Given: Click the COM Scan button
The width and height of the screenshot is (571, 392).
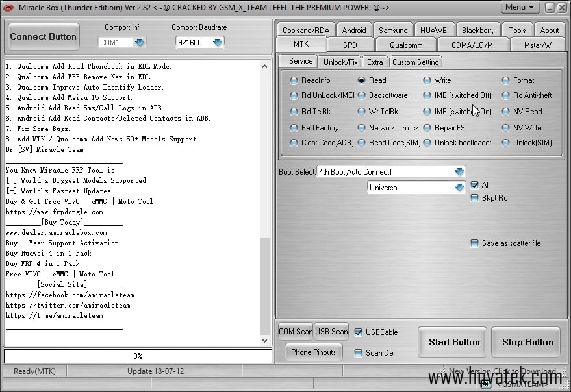Looking at the screenshot, I should pyautogui.click(x=296, y=332).
